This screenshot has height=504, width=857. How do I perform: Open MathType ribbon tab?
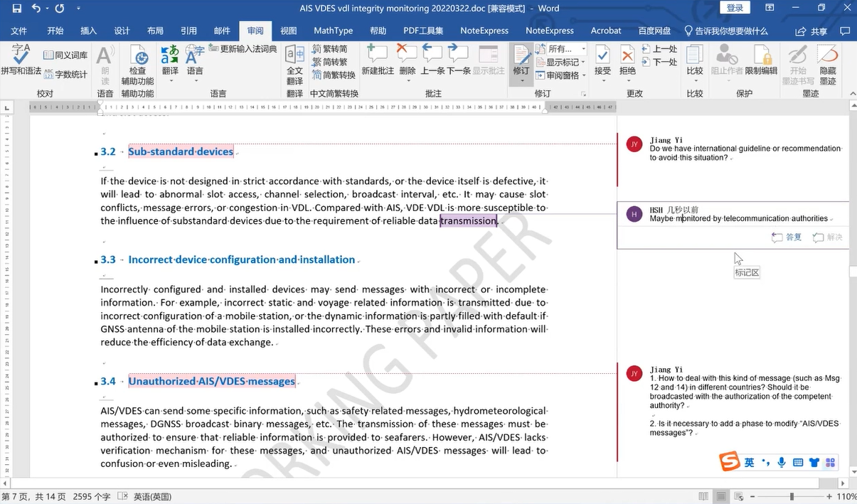(334, 31)
